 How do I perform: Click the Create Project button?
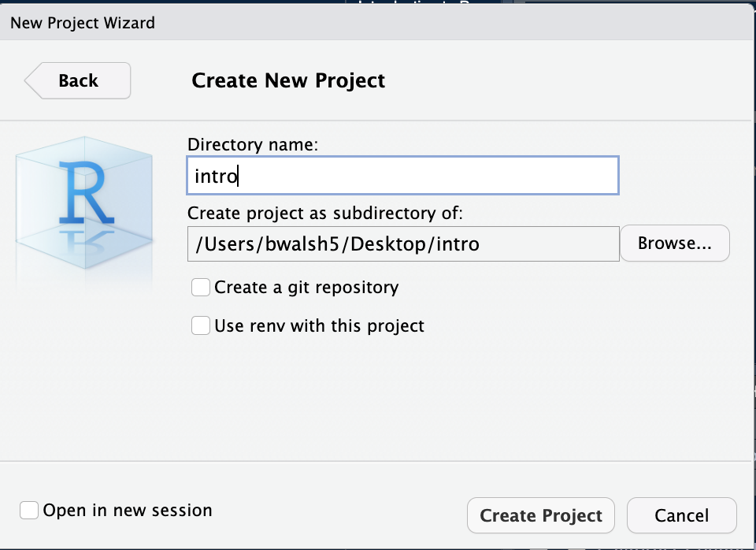(540, 516)
